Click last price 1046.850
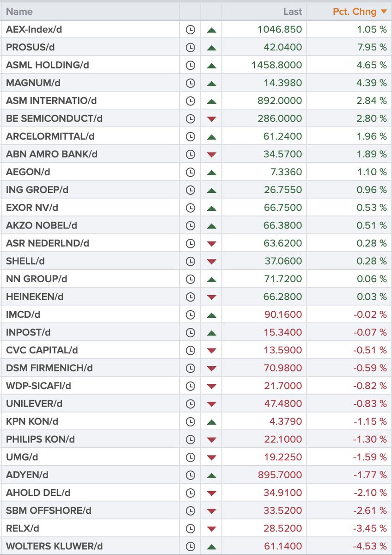Viewport: 392px width, 555px height. click(x=280, y=30)
